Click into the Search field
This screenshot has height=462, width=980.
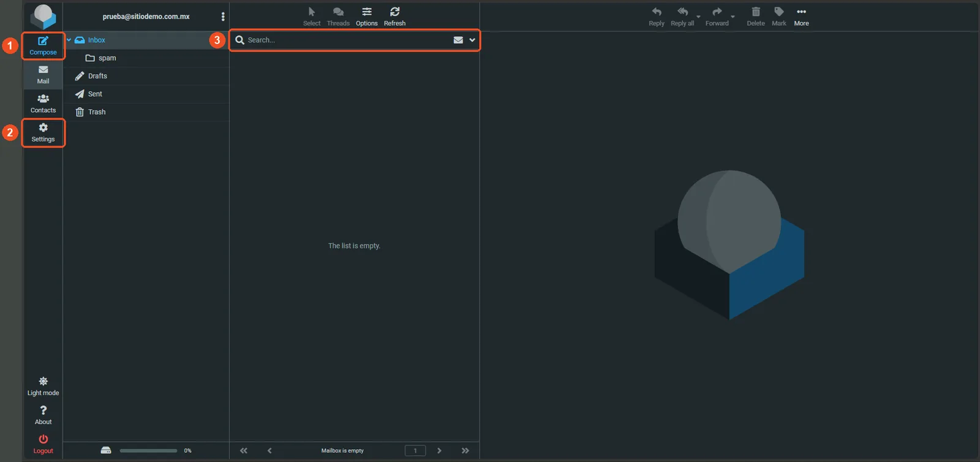(x=347, y=40)
